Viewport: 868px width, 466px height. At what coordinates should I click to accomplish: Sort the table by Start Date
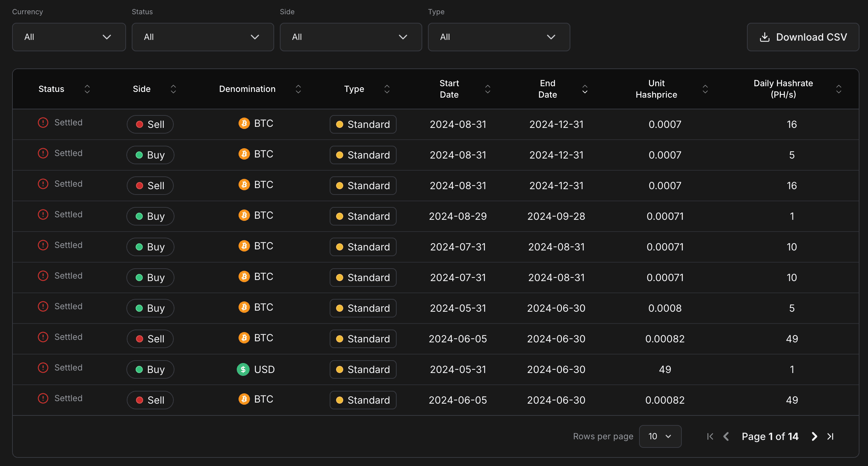pos(488,89)
